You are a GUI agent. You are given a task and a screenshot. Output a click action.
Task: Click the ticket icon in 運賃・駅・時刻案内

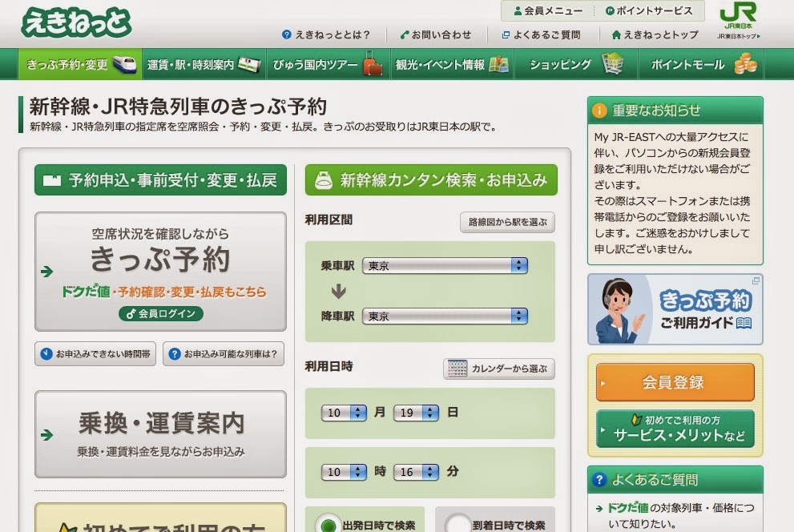(249, 64)
